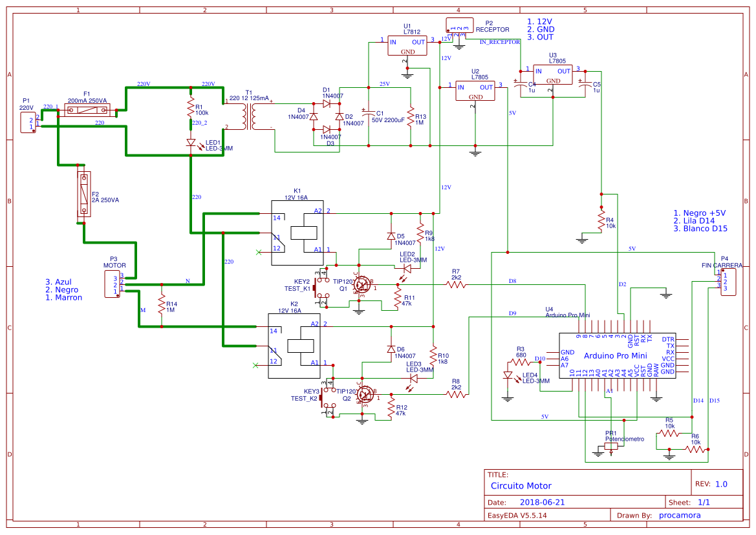
Task: Click the note '3. Blanco D15'
Action: pos(700,228)
